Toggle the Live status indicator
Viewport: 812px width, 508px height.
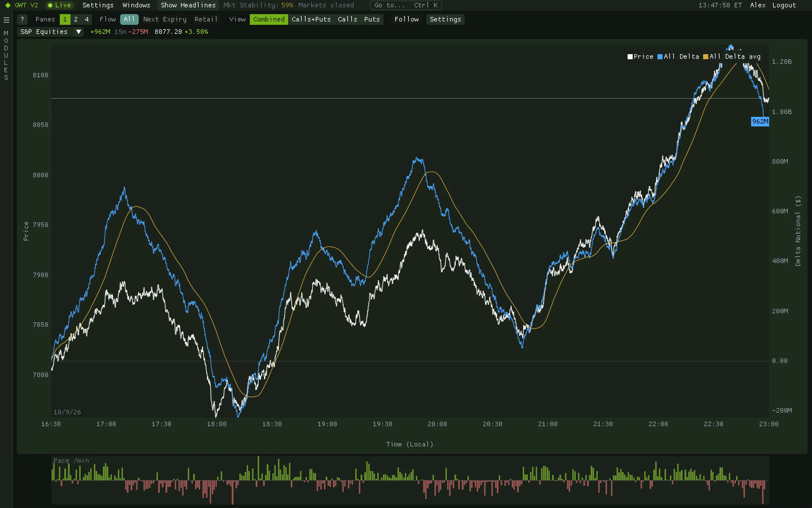[60, 5]
